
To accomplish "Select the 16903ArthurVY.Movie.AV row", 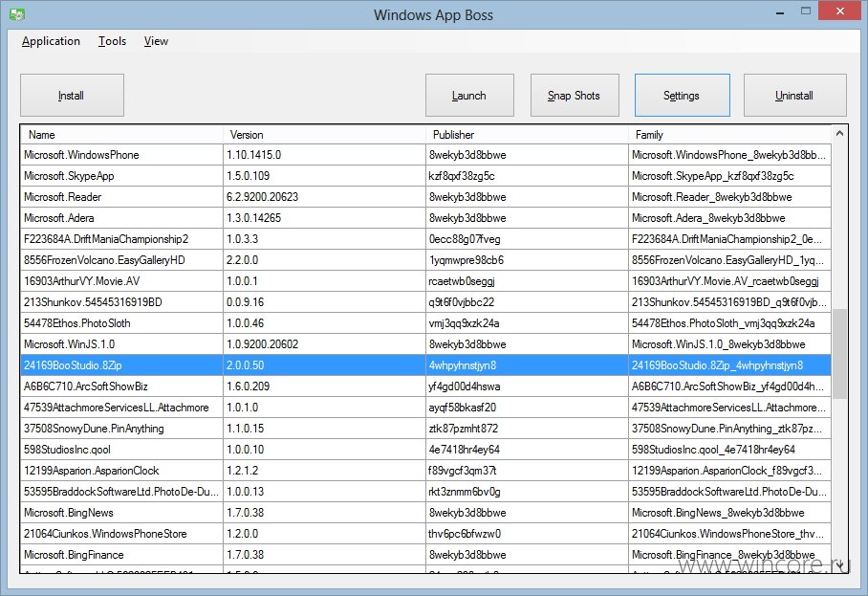I will pos(425,281).
